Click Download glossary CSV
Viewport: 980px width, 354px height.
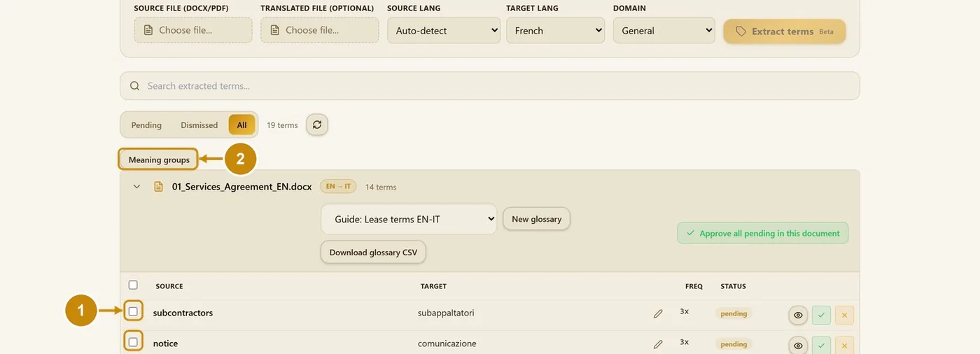[373, 253]
